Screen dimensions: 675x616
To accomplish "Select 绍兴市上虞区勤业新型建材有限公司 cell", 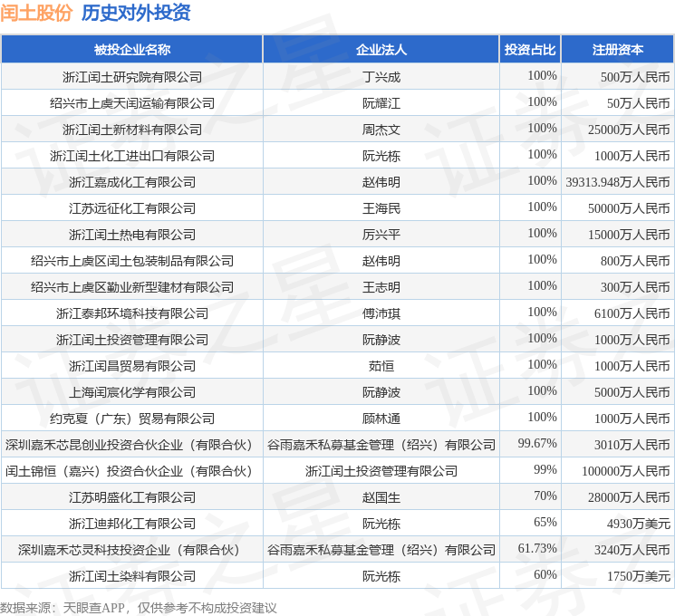I will click(132, 287).
